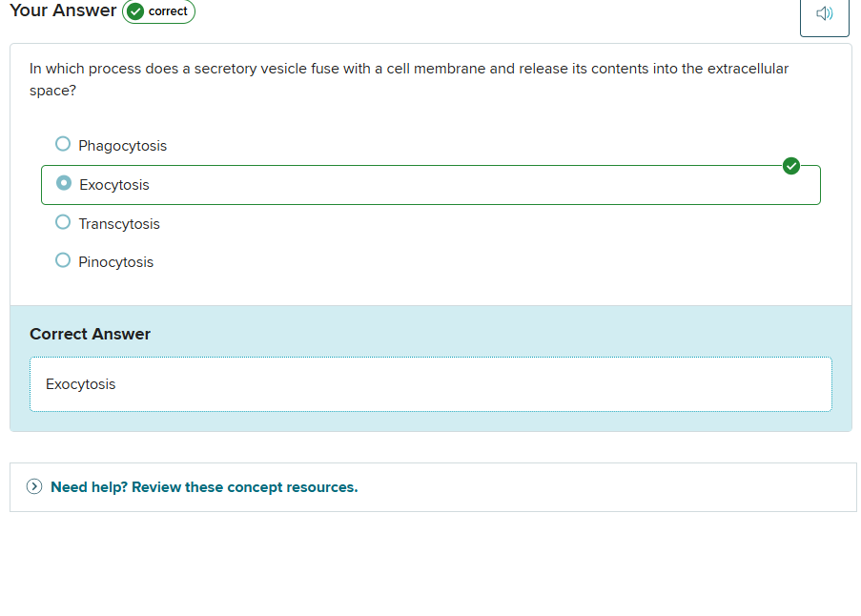This screenshot has height=616, width=861.
Task: Expand the 'Review these concept resources' section
Action: tap(204, 487)
